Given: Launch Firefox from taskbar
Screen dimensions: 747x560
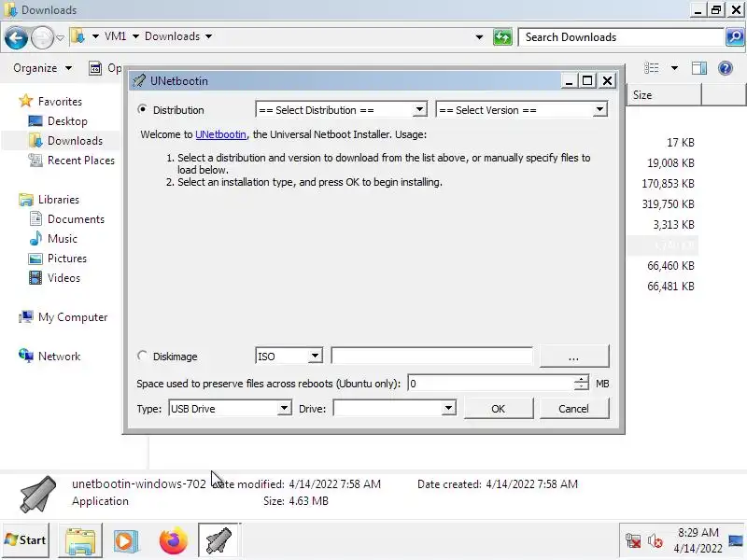Looking at the screenshot, I should point(173,540).
